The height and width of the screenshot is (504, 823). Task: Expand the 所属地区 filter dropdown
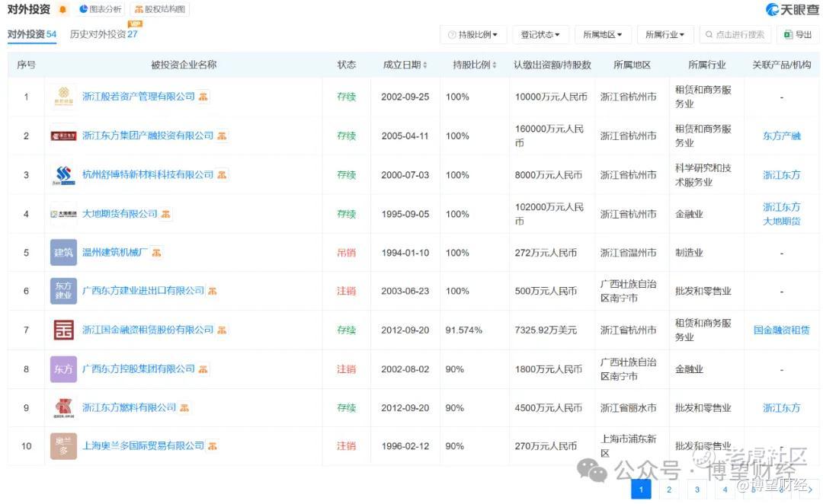(x=603, y=34)
